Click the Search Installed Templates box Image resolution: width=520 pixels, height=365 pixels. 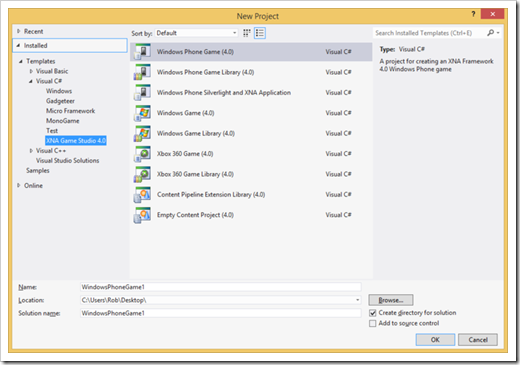(429, 33)
